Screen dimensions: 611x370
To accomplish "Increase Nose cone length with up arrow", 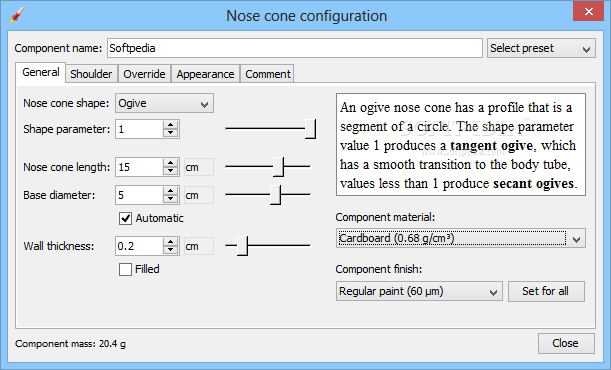I will [x=171, y=163].
